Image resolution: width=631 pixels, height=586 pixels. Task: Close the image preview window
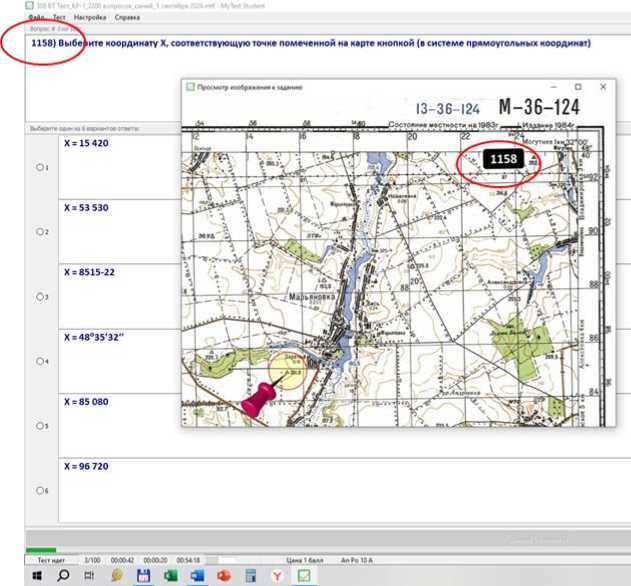pos(603,87)
